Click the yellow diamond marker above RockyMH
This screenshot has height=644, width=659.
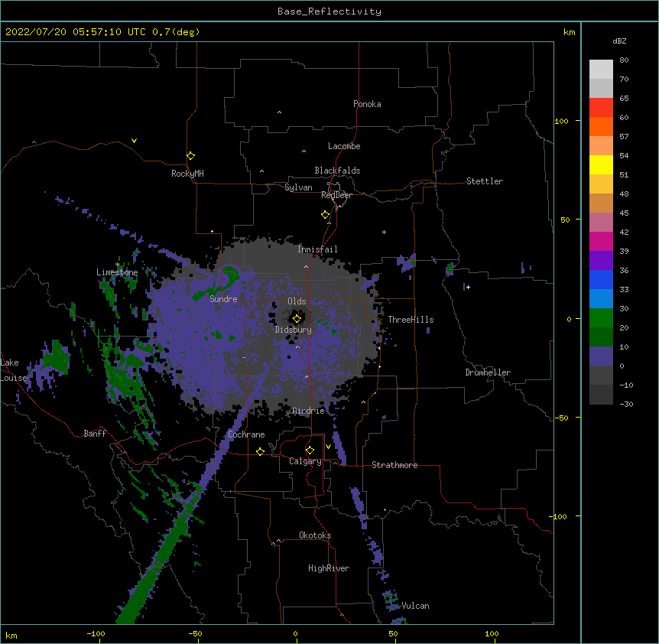191,156
